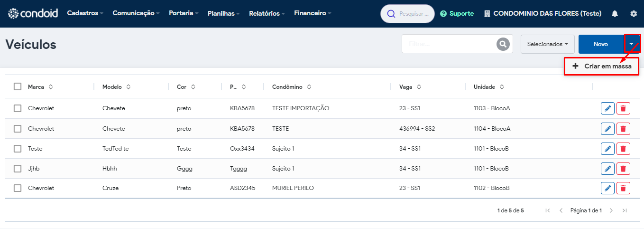The image size is (644, 229).
Task: Open the Selecionados dropdown
Action: click(548, 44)
